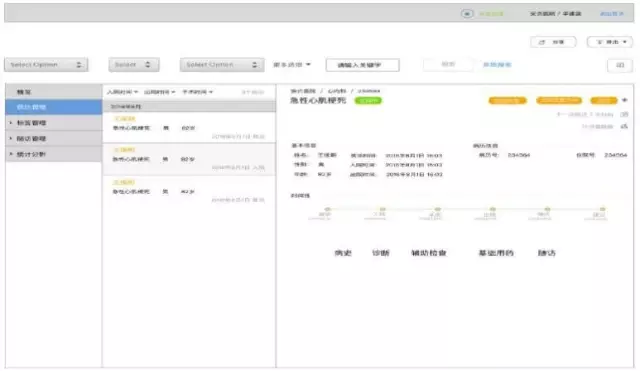The image size is (640, 371).
Task: Click the share button with arrow icon
Action: point(553,42)
